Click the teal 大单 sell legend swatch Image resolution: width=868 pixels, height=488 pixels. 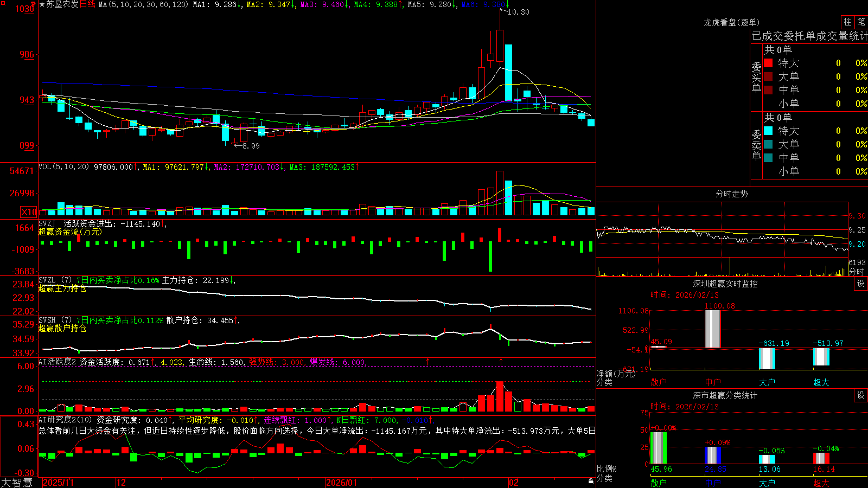pos(768,144)
